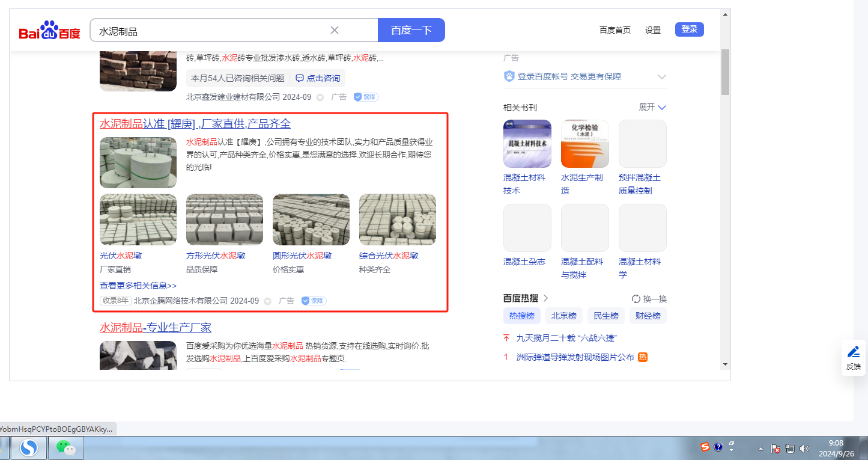This screenshot has width=868, height=460.
Task: Open hot search 九天揽月二十载 "六战六捷"
Action: click(566, 338)
